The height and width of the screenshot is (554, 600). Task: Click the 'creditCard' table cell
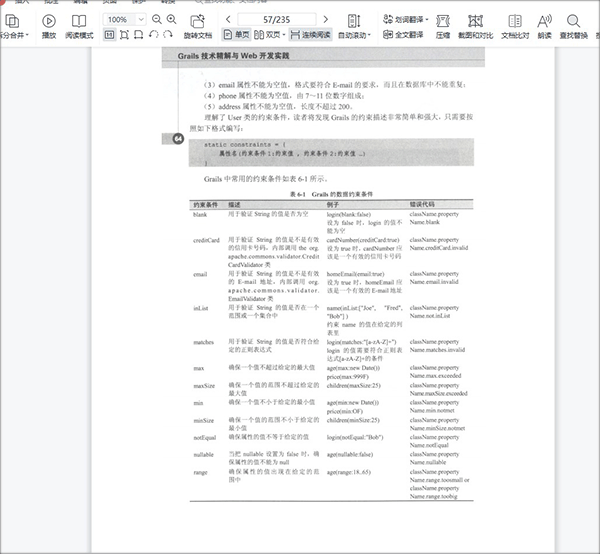[206, 240]
